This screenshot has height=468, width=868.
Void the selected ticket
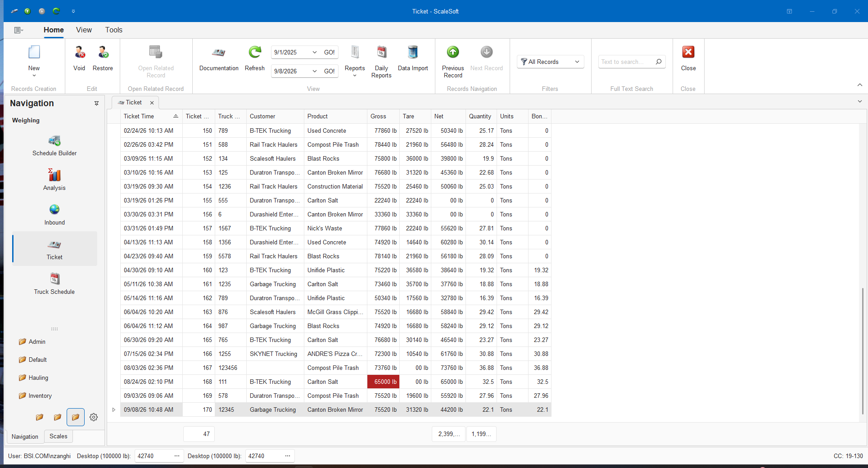(x=79, y=58)
